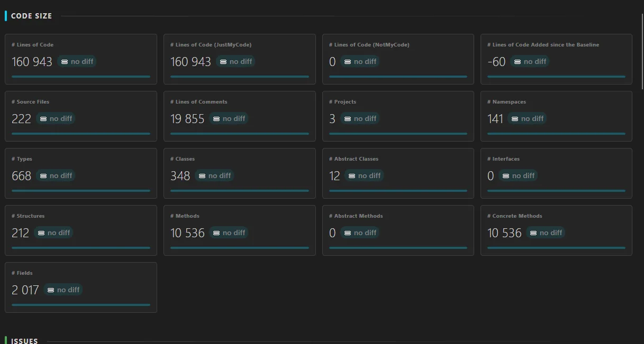
Task: Click the no diff badge in Namespaces card
Action: click(527, 118)
